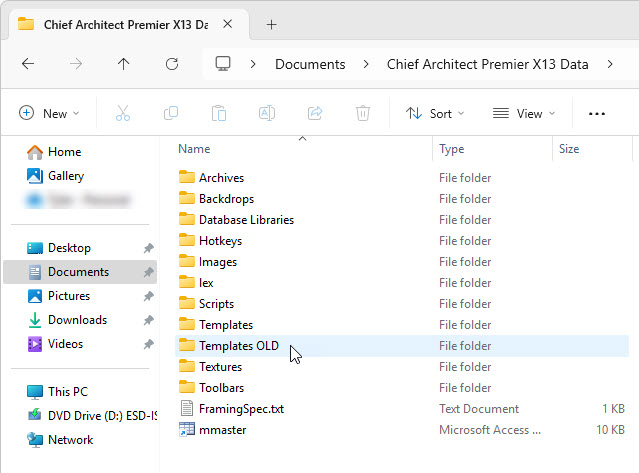Select the FramingSpec.txt file

coord(401,409)
